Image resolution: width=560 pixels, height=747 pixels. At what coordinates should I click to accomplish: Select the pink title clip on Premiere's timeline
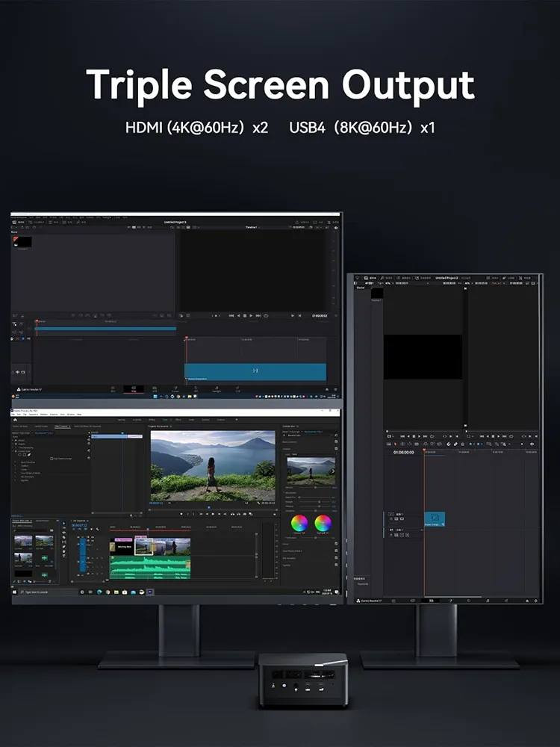click(122, 540)
